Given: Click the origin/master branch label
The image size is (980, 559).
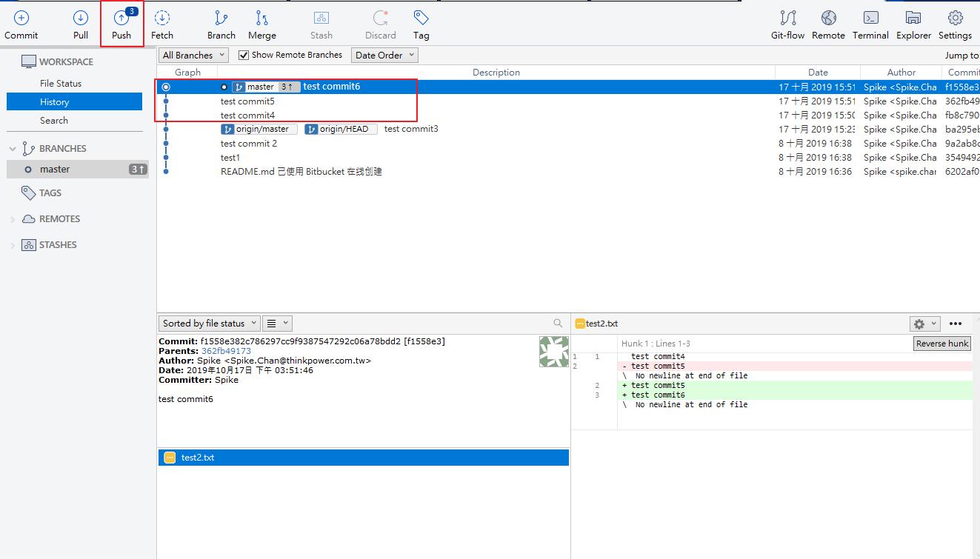Looking at the screenshot, I should [x=259, y=129].
